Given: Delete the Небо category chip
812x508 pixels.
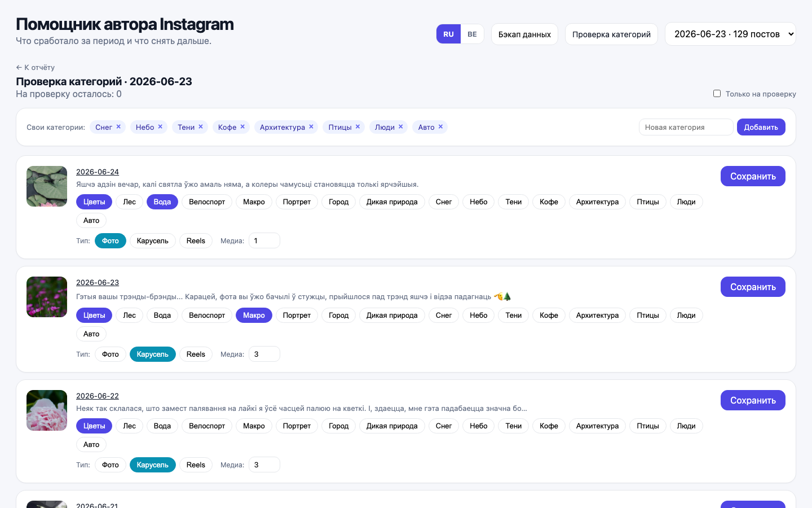Looking at the screenshot, I should pyautogui.click(x=160, y=127).
